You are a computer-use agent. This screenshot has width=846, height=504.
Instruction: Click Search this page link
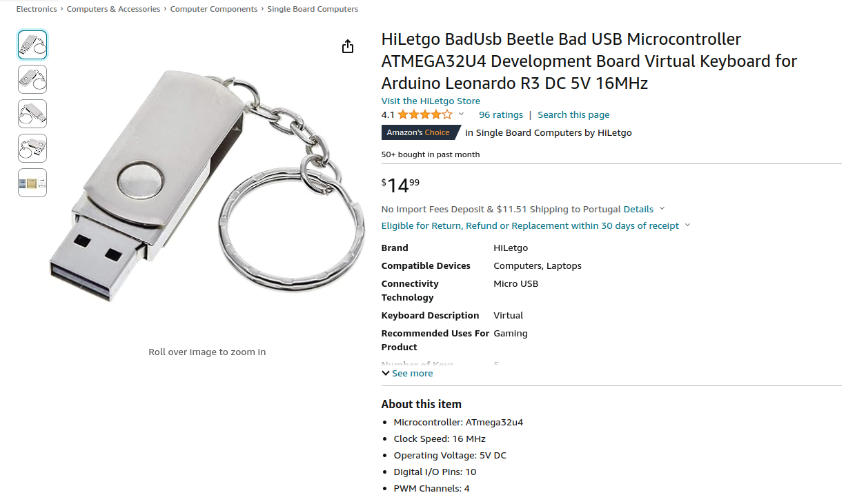[x=573, y=115]
